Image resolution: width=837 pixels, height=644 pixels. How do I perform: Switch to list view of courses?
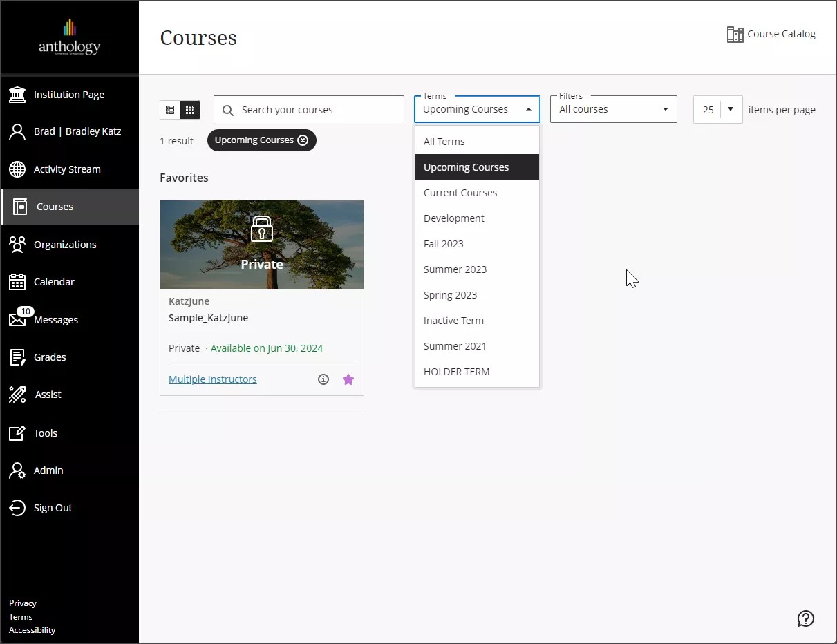[170, 109]
